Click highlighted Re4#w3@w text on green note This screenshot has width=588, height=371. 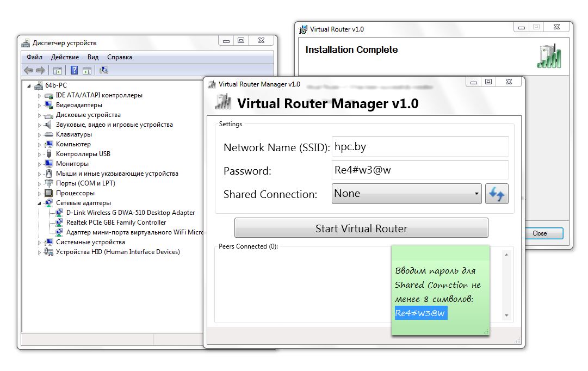[x=420, y=313]
